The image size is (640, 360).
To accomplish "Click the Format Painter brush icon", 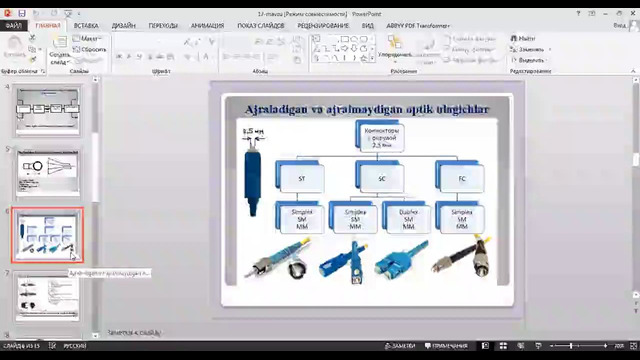I will [x=32, y=60].
